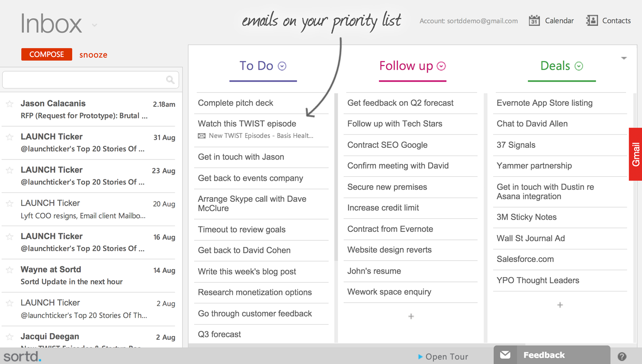Open the board options arrow at top right

coord(624,58)
